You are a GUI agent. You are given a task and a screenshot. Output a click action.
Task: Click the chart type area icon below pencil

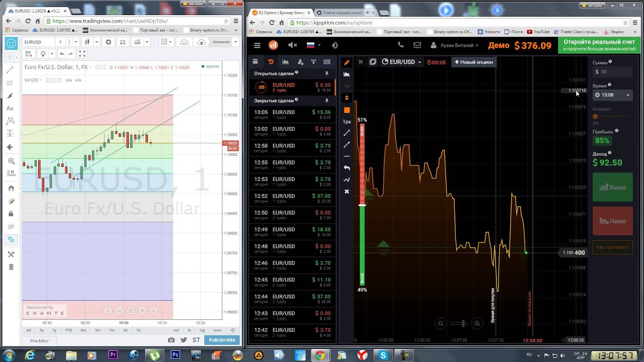pyautogui.click(x=347, y=74)
